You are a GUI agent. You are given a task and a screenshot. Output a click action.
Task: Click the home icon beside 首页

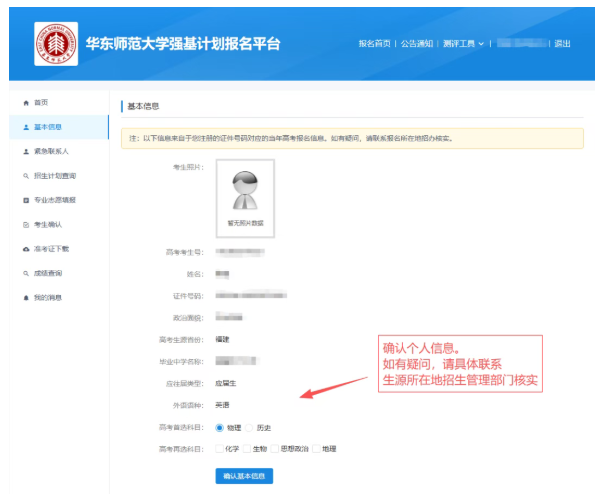tap(26, 103)
